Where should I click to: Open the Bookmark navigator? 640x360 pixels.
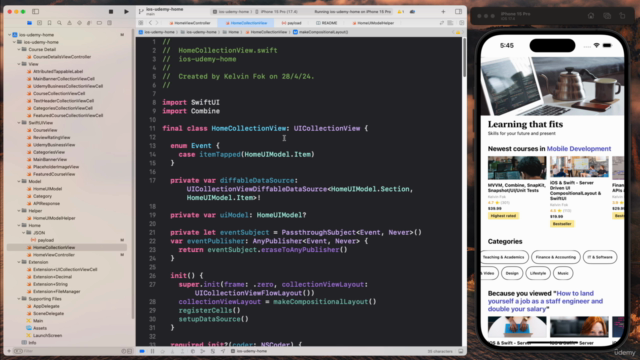point(49,23)
